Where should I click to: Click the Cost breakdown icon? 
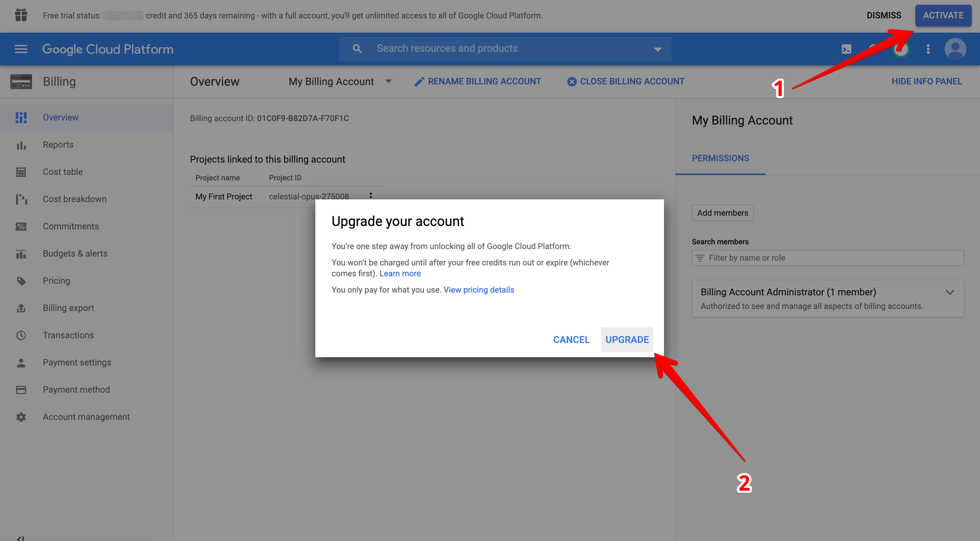click(x=21, y=199)
